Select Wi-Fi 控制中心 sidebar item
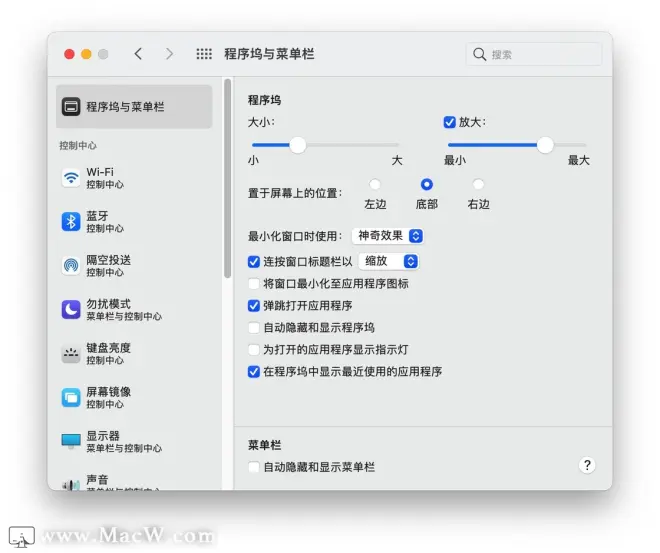This screenshot has width=660, height=553. pos(134,178)
